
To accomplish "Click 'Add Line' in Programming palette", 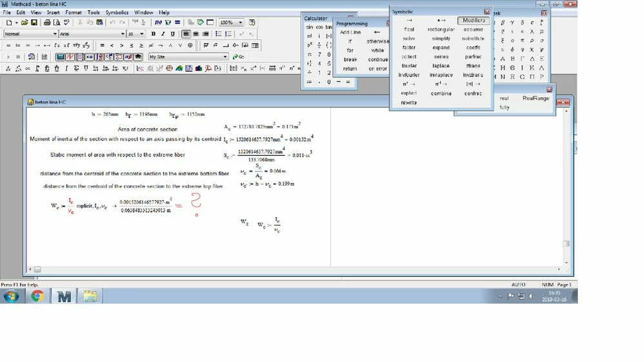I will [x=350, y=32].
